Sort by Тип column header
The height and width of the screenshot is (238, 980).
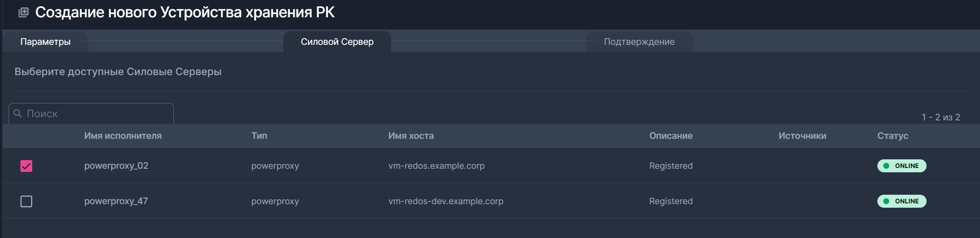pyautogui.click(x=259, y=136)
